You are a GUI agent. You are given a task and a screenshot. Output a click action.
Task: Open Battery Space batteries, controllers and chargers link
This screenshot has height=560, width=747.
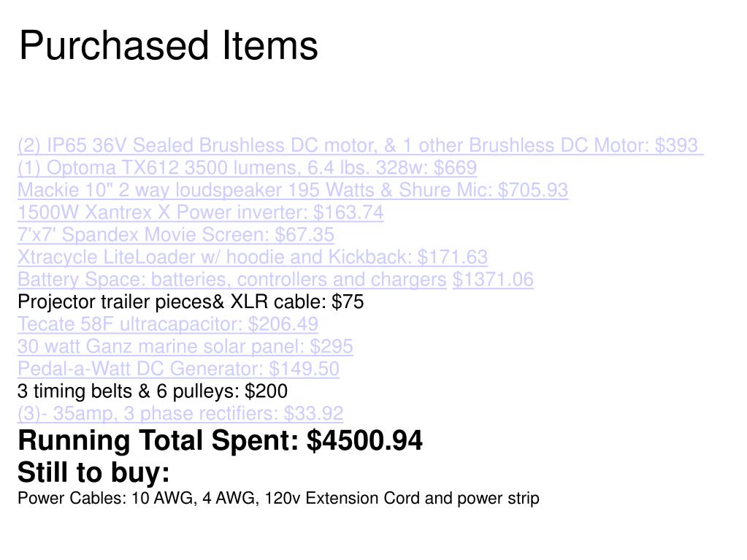[232, 280]
